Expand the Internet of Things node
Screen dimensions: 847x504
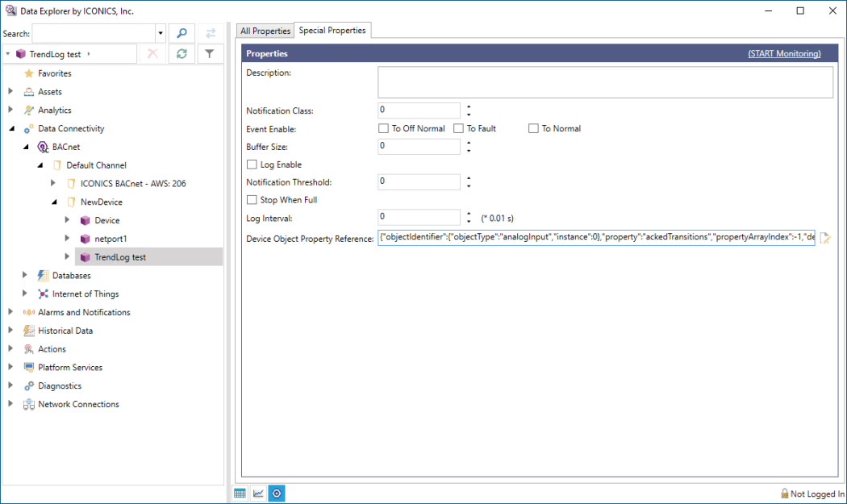pos(25,294)
